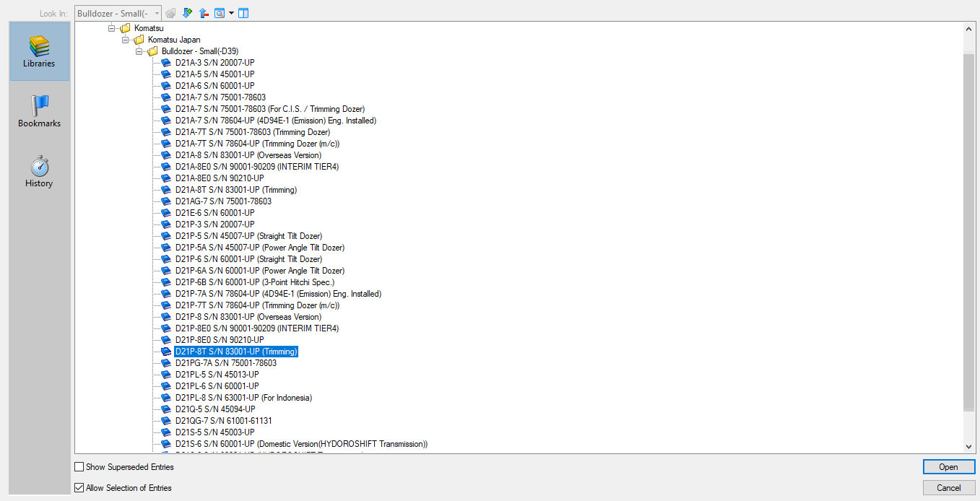Open the History panel
This screenshot has width=980, height=501.
point(39,171)
